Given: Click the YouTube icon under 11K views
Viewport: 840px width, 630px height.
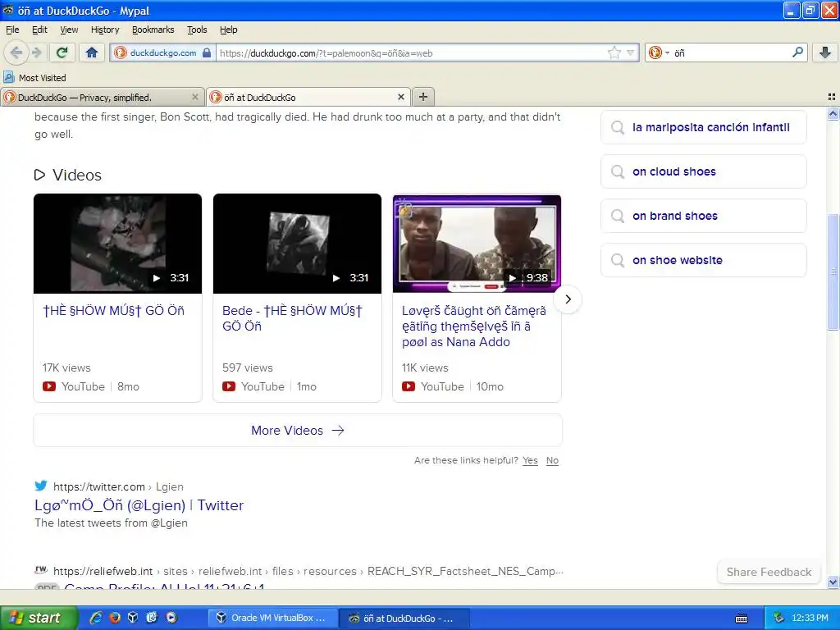Looking at the screenshot, I should click(409, 386).
